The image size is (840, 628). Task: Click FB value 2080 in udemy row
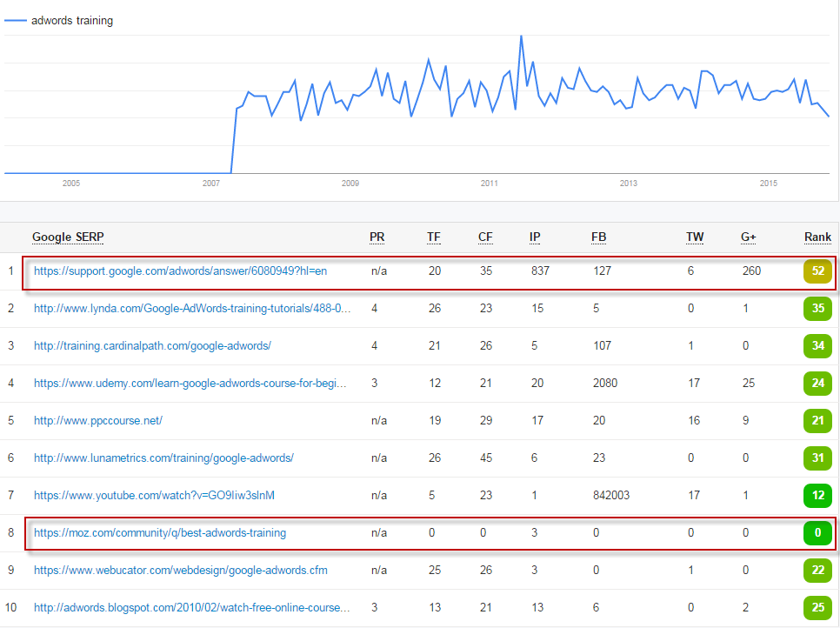605,383
